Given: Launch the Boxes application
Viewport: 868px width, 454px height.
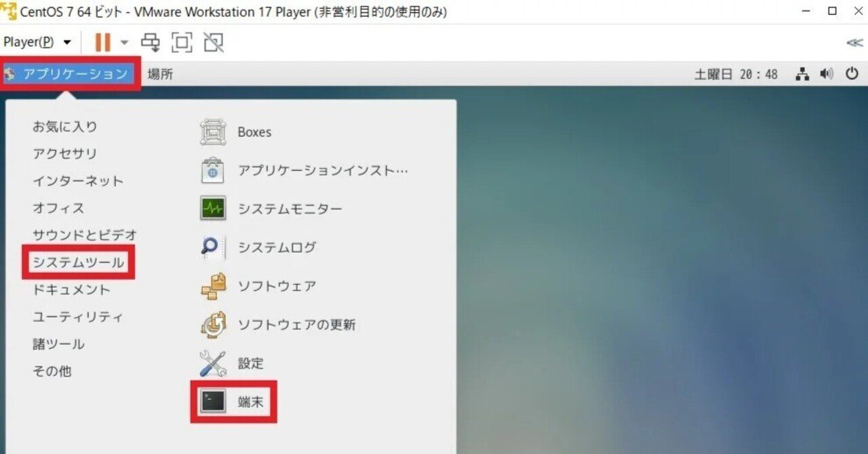Looking at the screenshot, I should [255, 131].
